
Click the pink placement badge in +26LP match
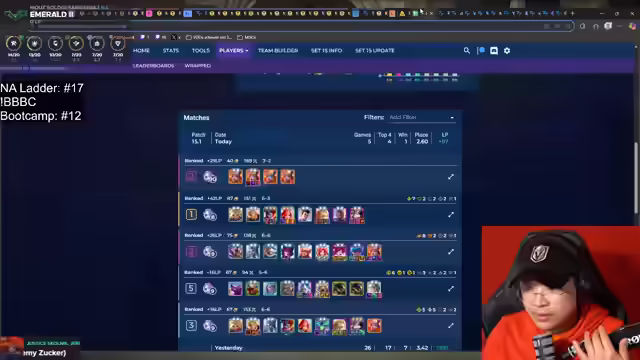(x=191, y=251)
